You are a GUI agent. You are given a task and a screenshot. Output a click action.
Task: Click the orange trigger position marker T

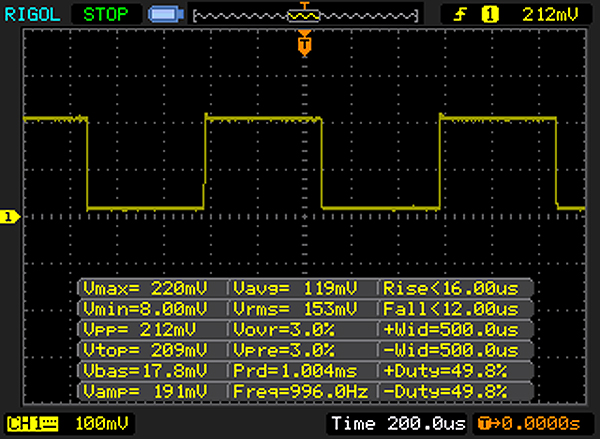[x=305, y=43]
